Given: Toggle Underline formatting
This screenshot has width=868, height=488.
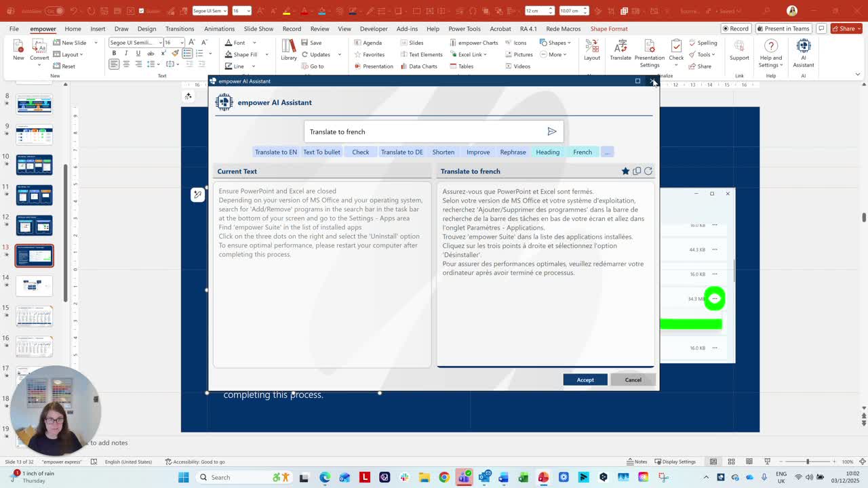Looking at the screenshot, I should (138, 54).
